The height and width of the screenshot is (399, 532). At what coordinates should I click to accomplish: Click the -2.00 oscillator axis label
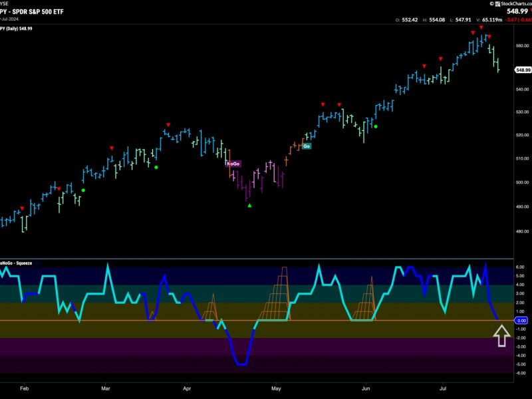pyautogui.click(x=520, y=338)
